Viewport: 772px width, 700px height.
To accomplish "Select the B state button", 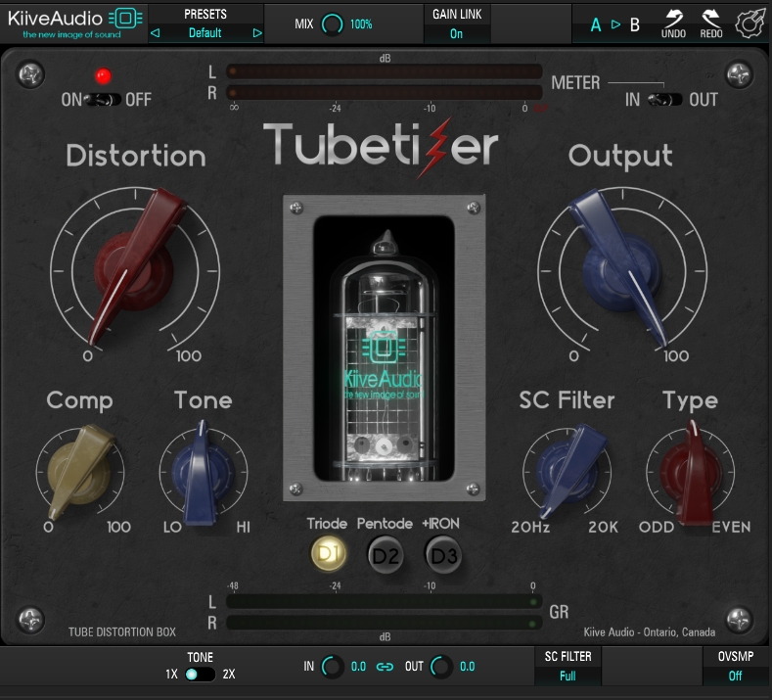I will 635,24.
